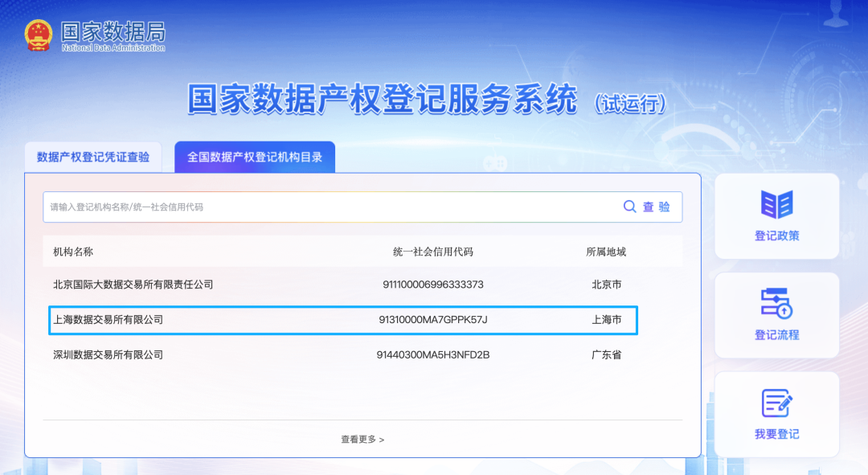Click the national emblem logo icon

pyautogui.click(x=39, y=35)
